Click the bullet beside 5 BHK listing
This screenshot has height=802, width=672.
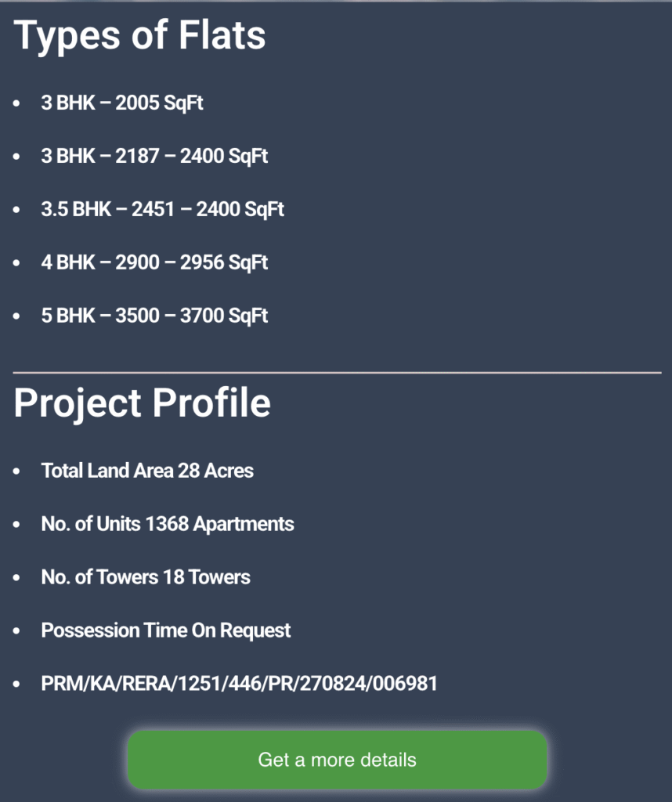pos(16,316)
